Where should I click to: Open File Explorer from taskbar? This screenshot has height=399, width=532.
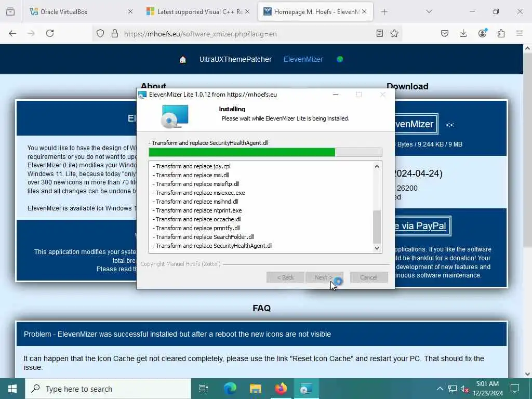coord(255,389)
